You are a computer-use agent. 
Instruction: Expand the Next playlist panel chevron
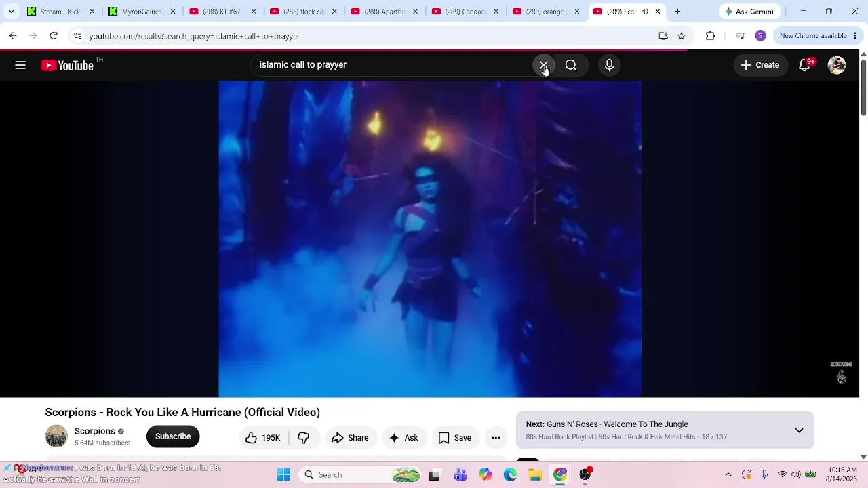pyautogui.click(x=799, y=430)
